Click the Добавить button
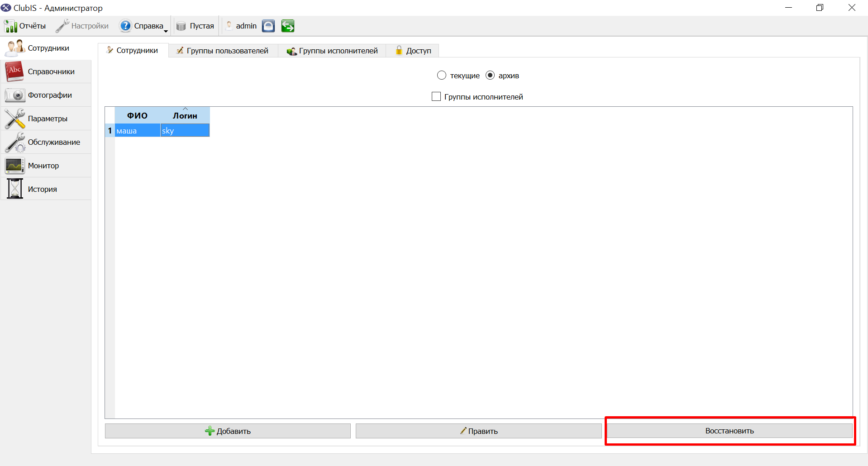The width and height of the screenshot is (868, 466). tap(228, 431)
